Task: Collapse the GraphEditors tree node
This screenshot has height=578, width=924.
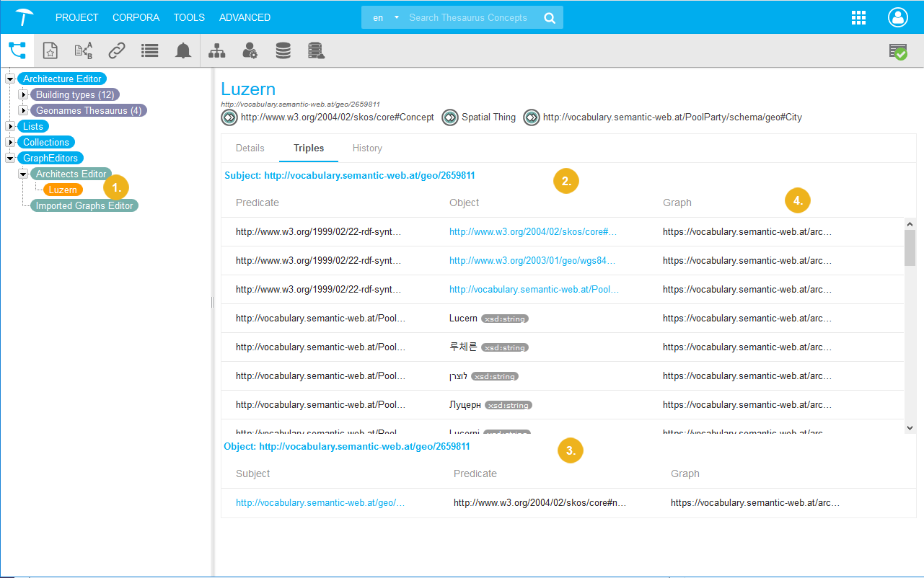Action: click(10, 158)
